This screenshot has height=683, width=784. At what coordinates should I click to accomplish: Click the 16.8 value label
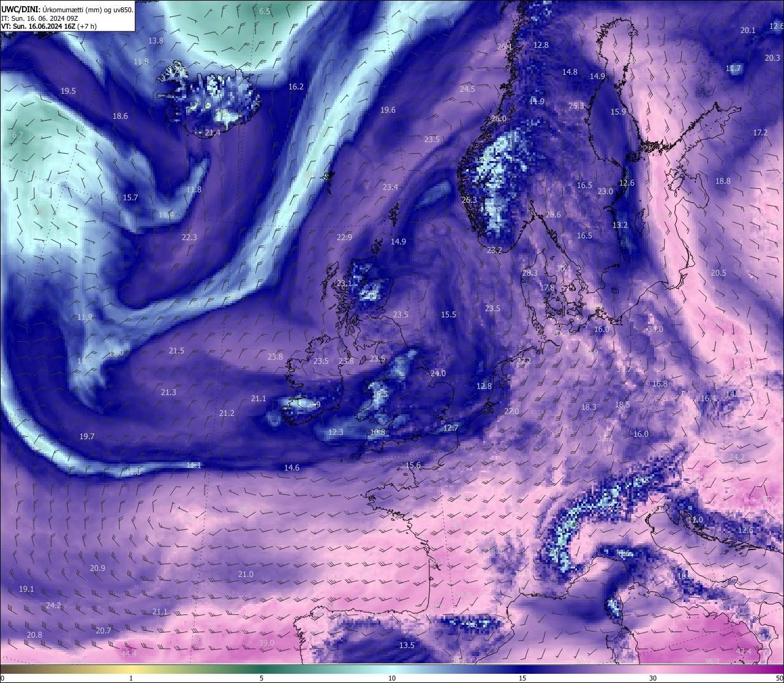(x=660, y=384)
